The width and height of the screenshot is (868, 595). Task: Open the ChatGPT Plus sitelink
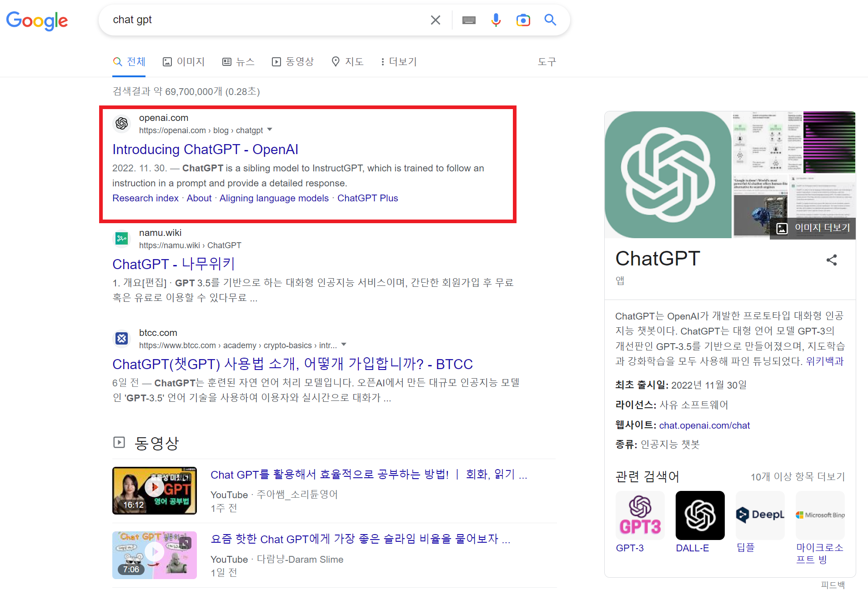[367, 198]
